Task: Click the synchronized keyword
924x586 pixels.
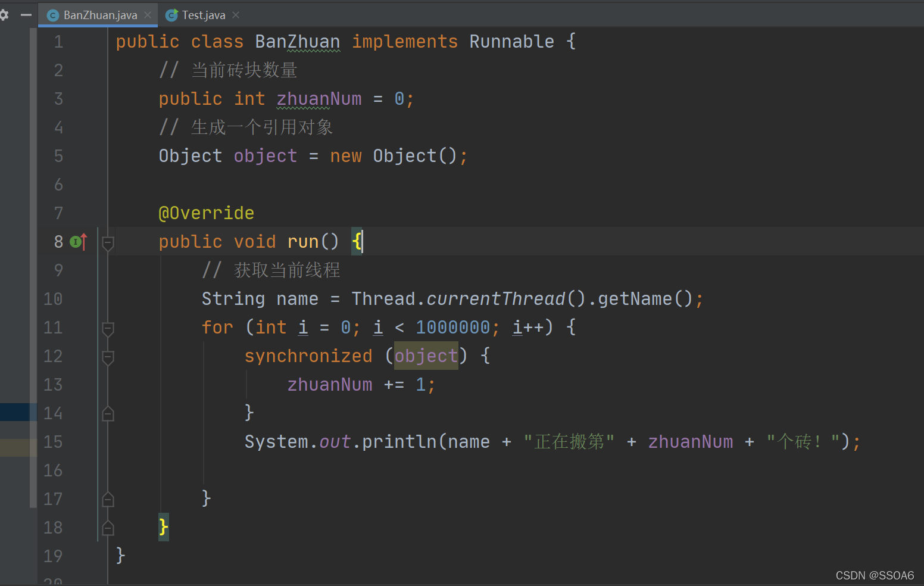Action: point(308,356)
